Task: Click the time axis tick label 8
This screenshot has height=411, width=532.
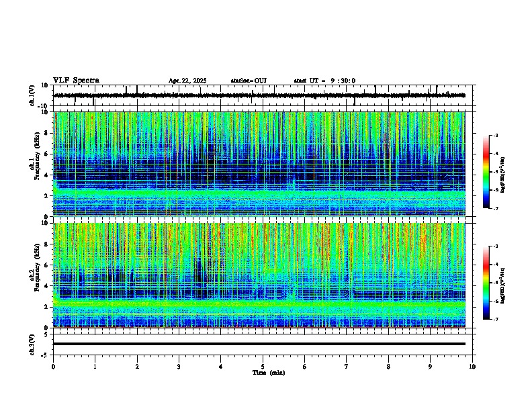Action: pyautogui.click(x=388, y=367)
